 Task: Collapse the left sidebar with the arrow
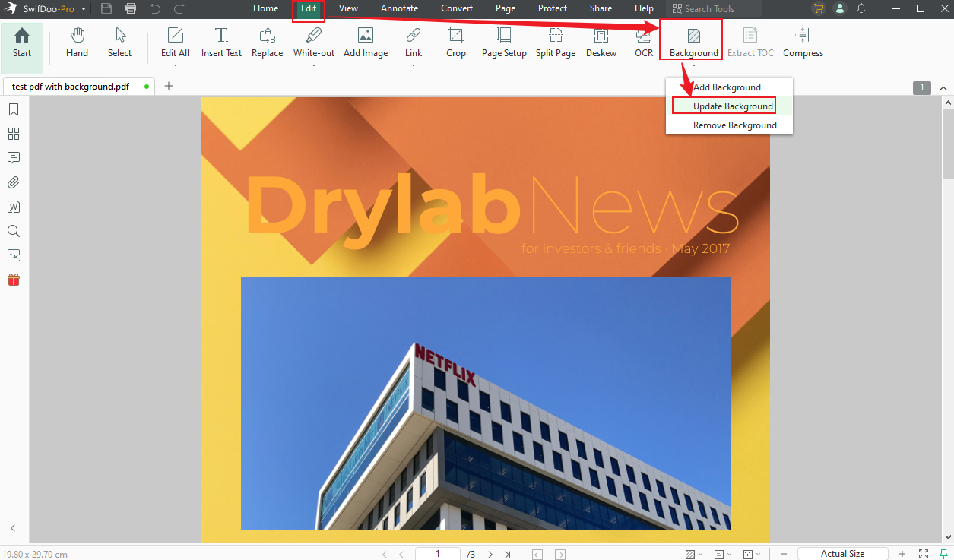point(13,528)
